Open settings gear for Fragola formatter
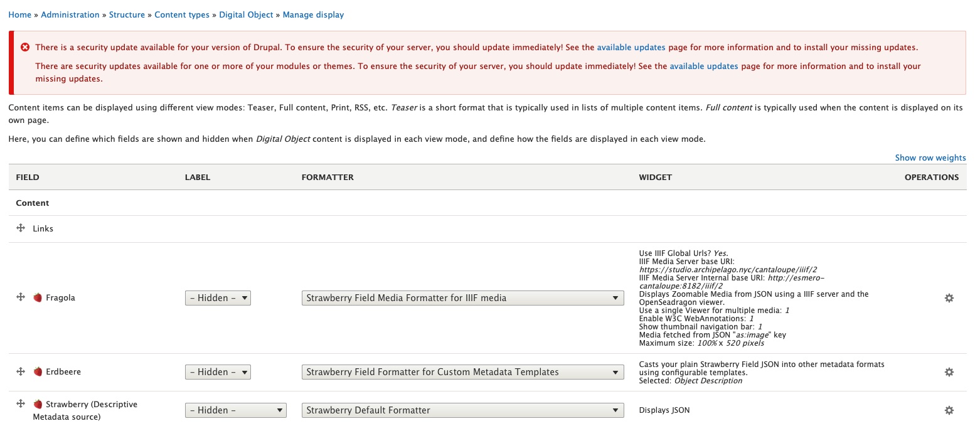Image resolution: width=980 pixels, height=426 pixels. 949,298
